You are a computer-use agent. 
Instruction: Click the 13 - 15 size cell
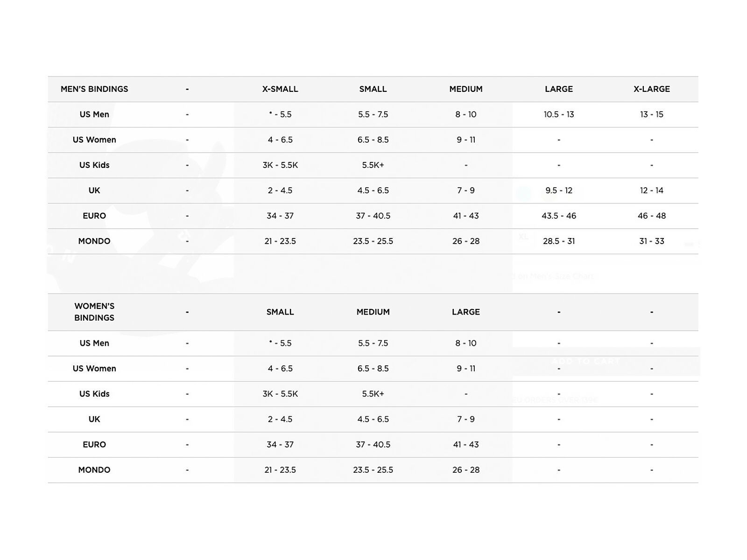[651, 114]
